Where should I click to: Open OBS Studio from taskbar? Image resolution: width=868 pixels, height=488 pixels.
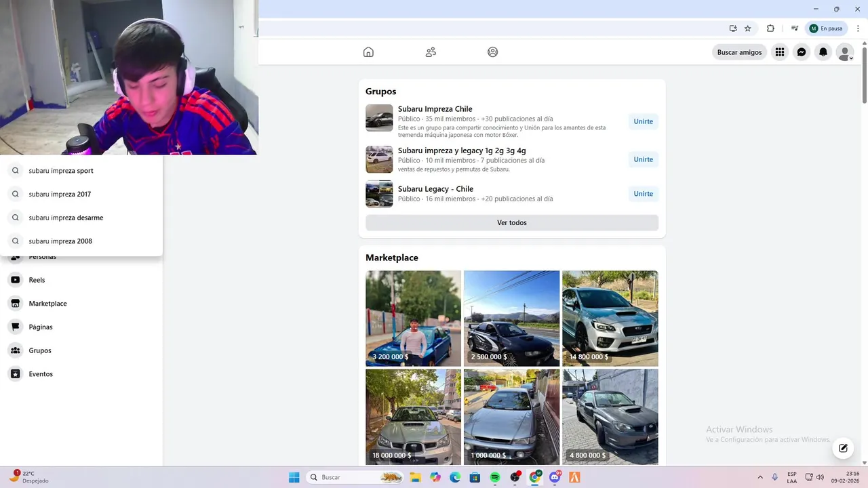[x=515, y=477]
